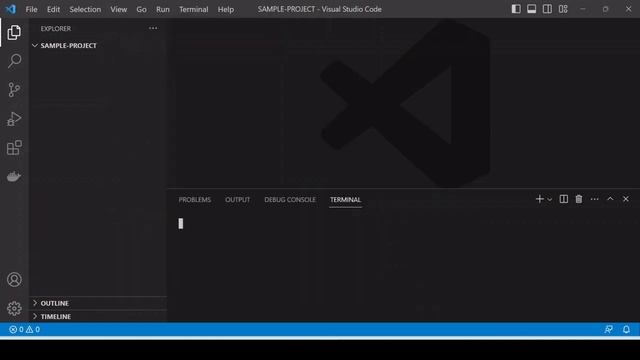640x360 pixels.
Task: Open terminal panel more actions ellipsis
Action: [595, 199]
